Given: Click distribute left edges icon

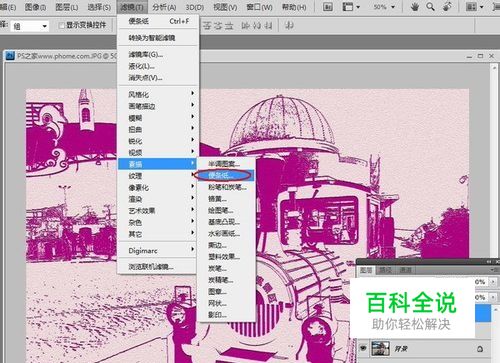Looking at the screenshot, I should pos(246,26).
